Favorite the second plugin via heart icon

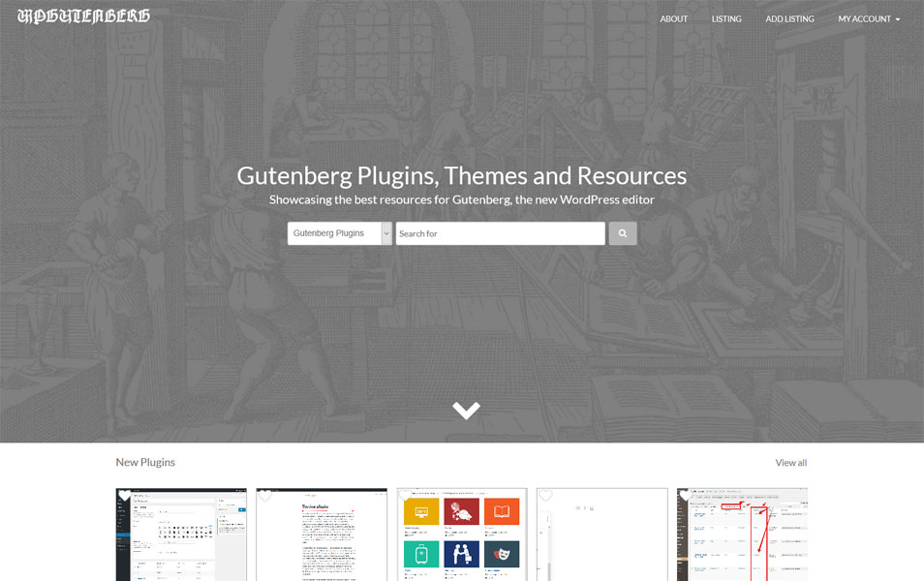(x=264, y=496)
